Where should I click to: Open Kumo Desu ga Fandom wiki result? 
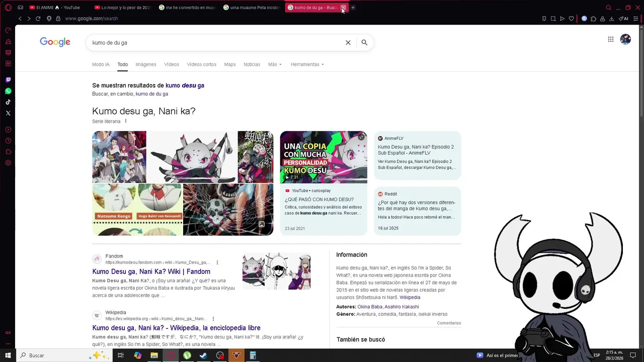click(x=151, y=271)
